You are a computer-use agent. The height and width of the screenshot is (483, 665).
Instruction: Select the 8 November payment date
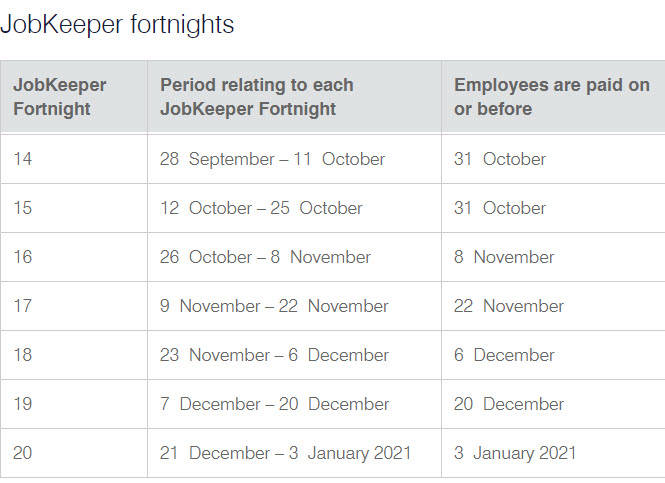(x=504, y=257)
